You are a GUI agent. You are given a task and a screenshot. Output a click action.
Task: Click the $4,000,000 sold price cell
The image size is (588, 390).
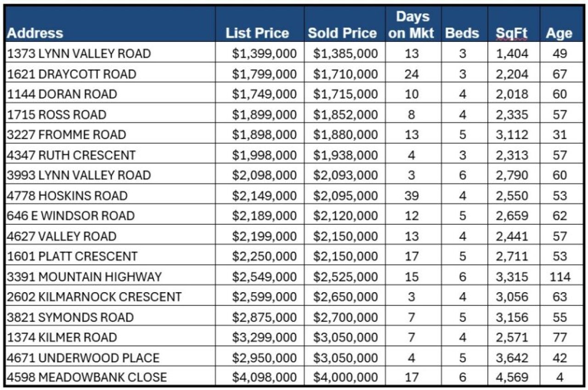pyautogui.click(x=345, y=378)
